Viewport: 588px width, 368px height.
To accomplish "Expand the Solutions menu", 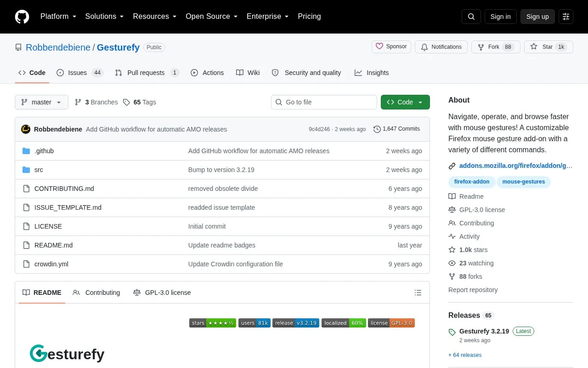I will pos(105,17).
